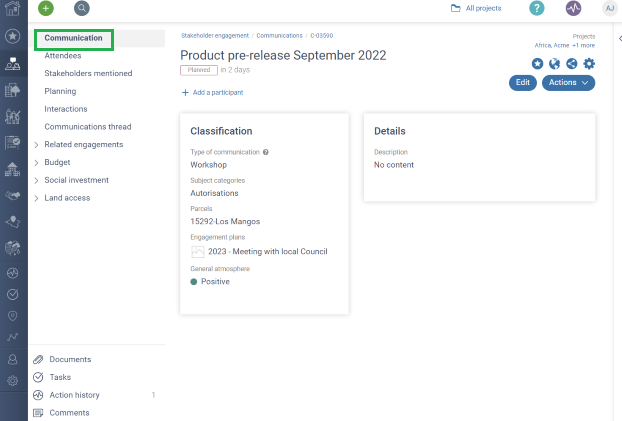
Task: Open the Actions dropdown button
Action: 568,83
